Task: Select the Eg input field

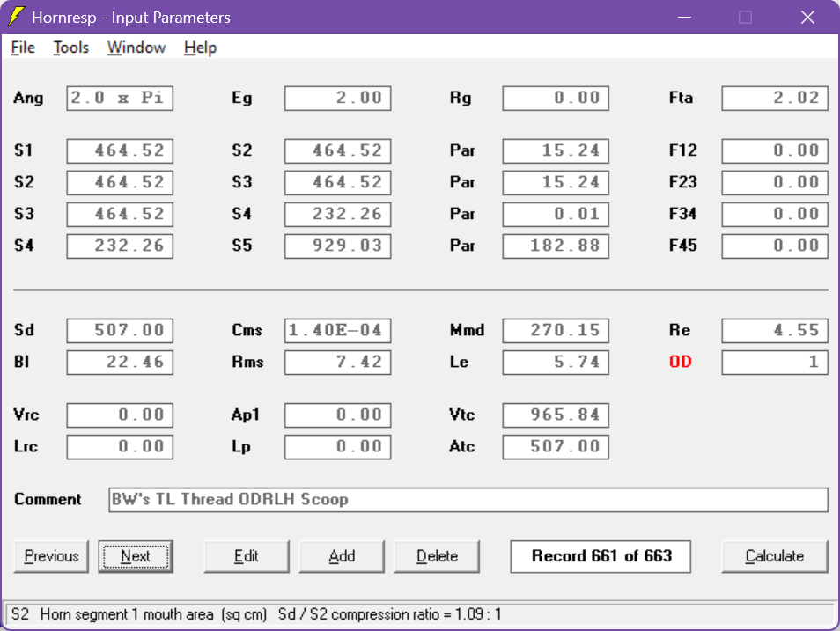Action: (338, 99)
